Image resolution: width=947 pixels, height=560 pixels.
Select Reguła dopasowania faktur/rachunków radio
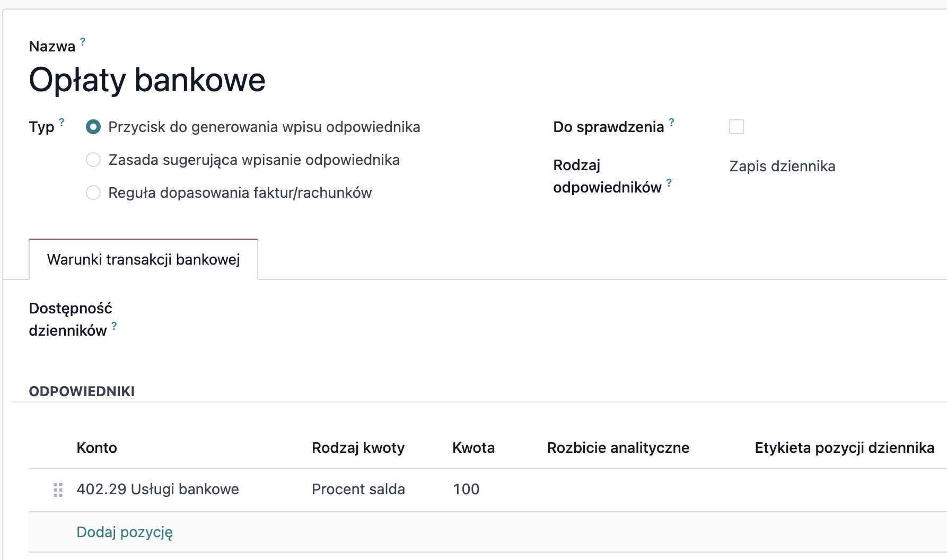click(93, 193)
